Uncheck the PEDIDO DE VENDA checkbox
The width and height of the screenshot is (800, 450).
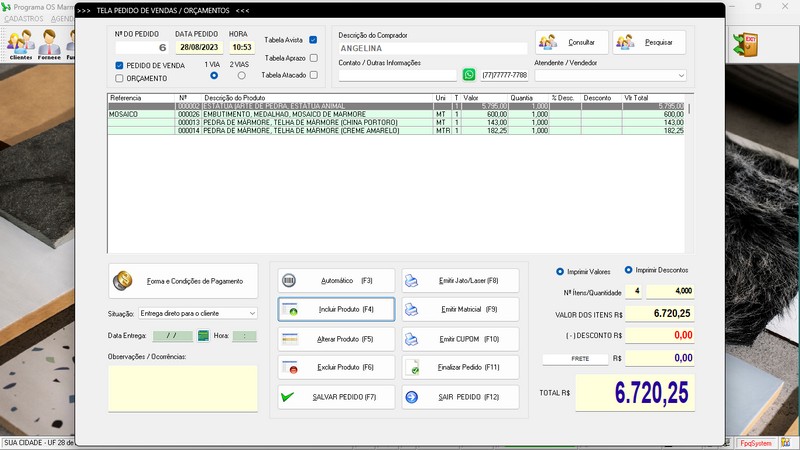point(120,65)
